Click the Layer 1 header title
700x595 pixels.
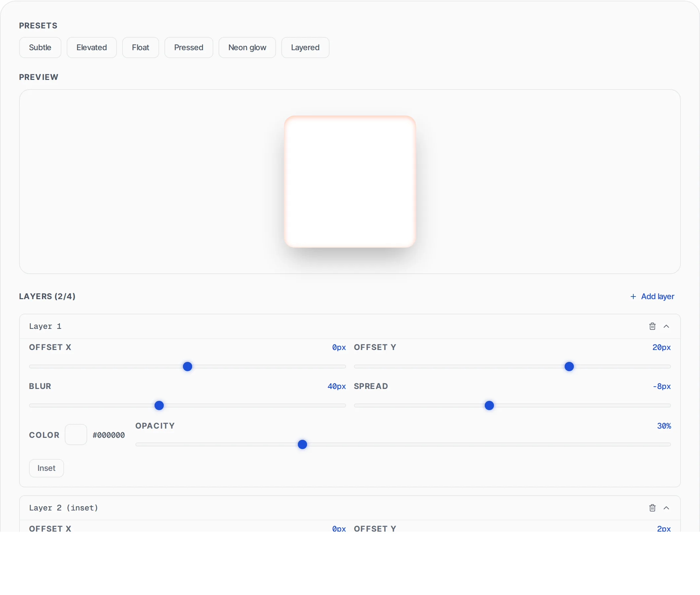click(45, 326)
